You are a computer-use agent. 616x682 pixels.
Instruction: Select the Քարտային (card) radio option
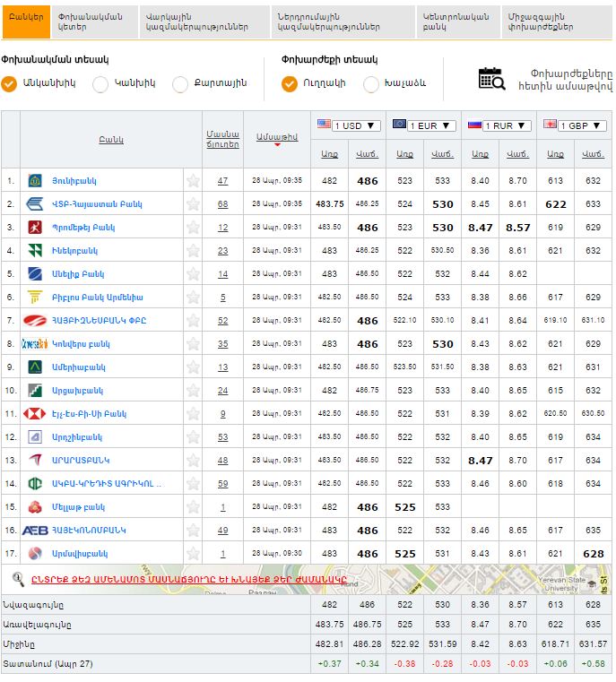tap(180, 84)
